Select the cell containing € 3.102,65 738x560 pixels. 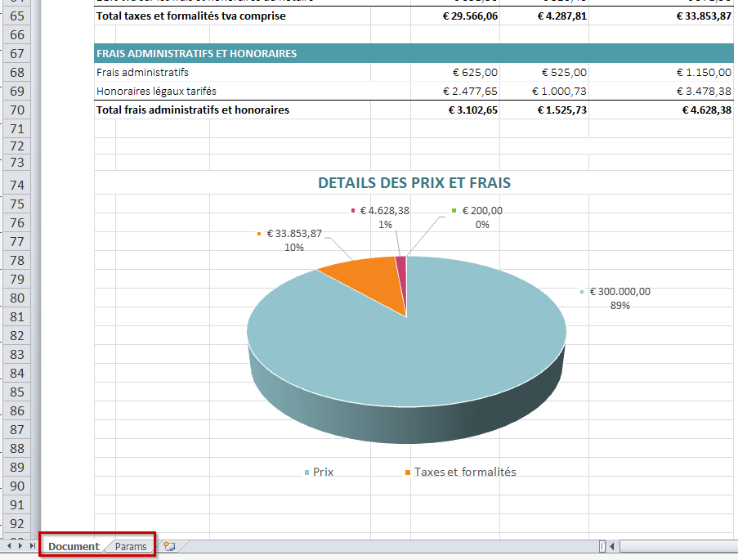click(x=455, y=110)
